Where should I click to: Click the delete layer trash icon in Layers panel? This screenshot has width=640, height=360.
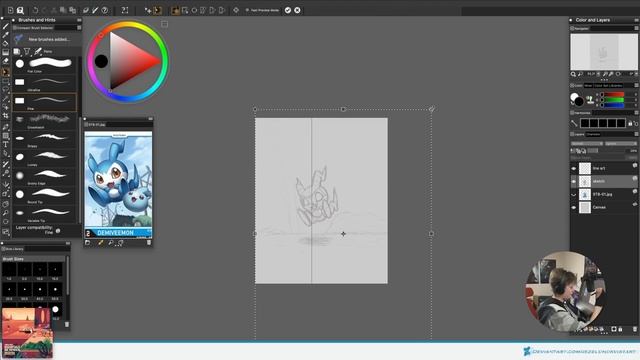coord(635,329)
